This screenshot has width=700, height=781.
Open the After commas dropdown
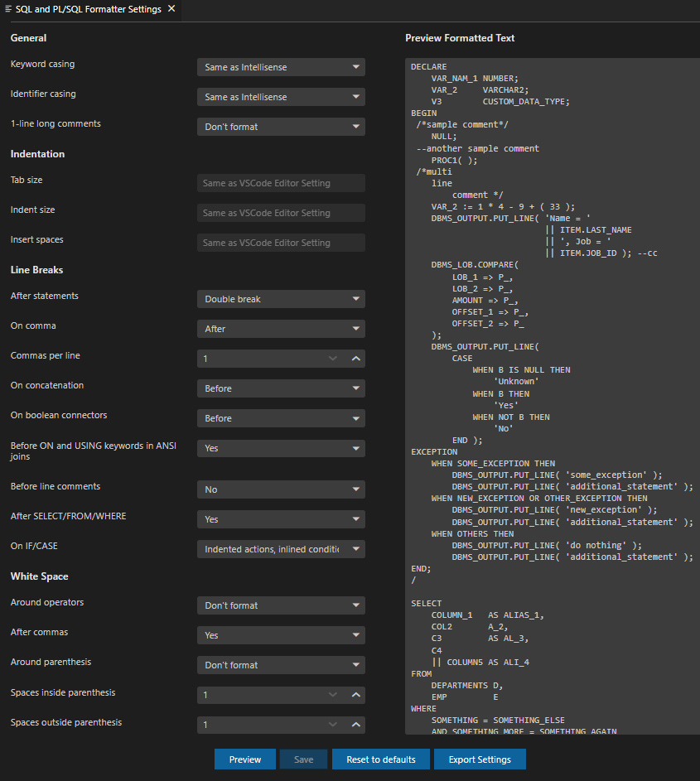(281, 635)
